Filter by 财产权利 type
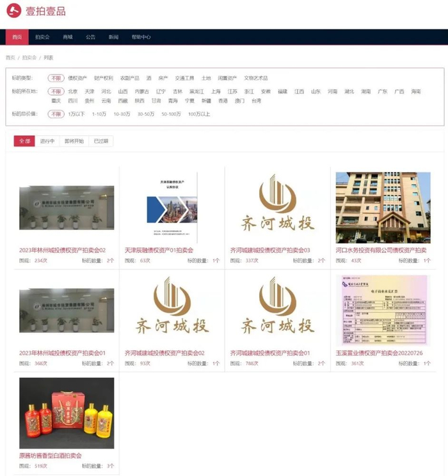The height and width of the screenshot is (476, 448). pyautogui.click(x=104, y=78)
